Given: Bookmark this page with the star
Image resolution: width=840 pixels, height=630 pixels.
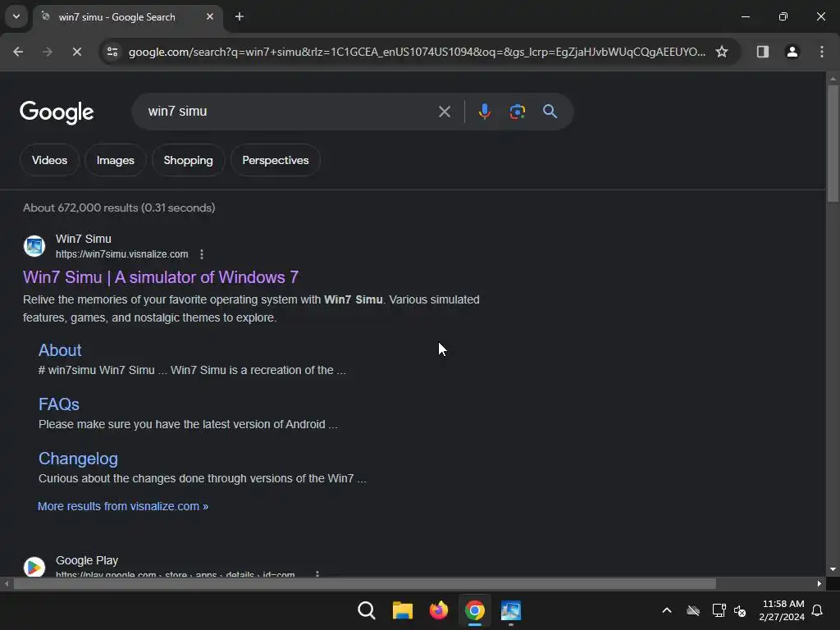Looking at the screenshot, I should pyautogui.click(x=722, y=52).
